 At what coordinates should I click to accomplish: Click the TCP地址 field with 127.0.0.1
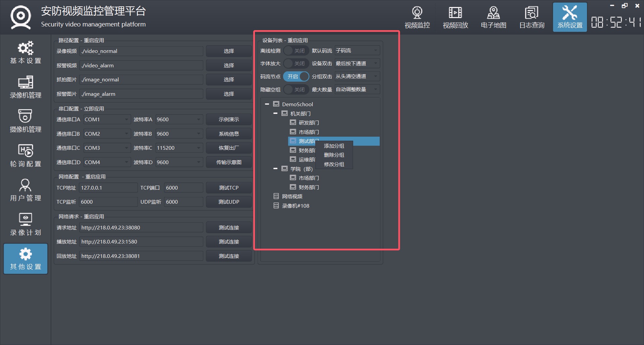(108, 188)
